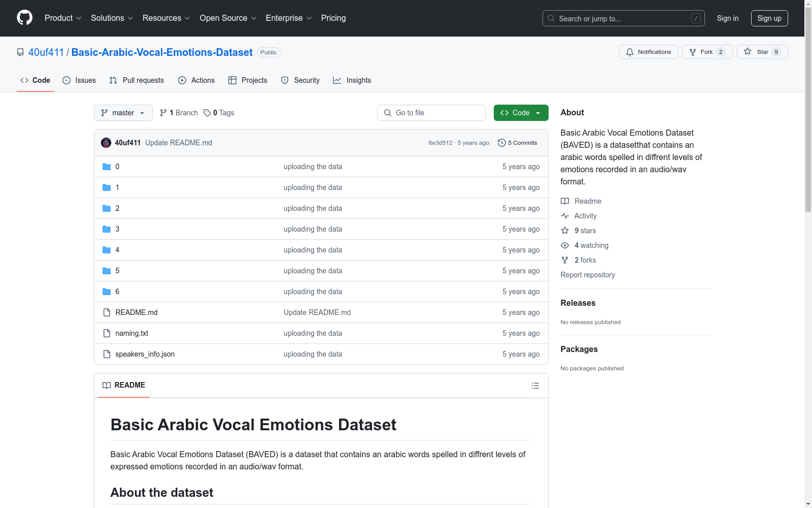The width and height of the screenshot is (812, 508).
Task: Fork the repository with Fork button
Action: pyautogui.click(x=707, y=52)
